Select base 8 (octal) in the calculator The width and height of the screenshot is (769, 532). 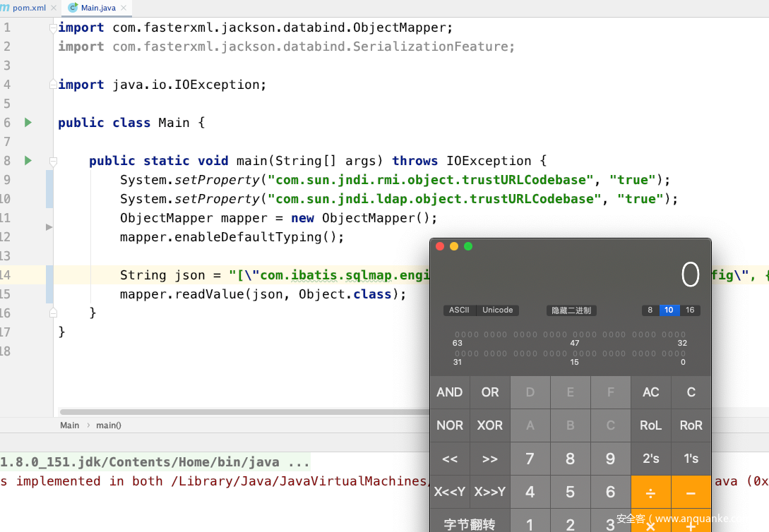click(650, 310)
